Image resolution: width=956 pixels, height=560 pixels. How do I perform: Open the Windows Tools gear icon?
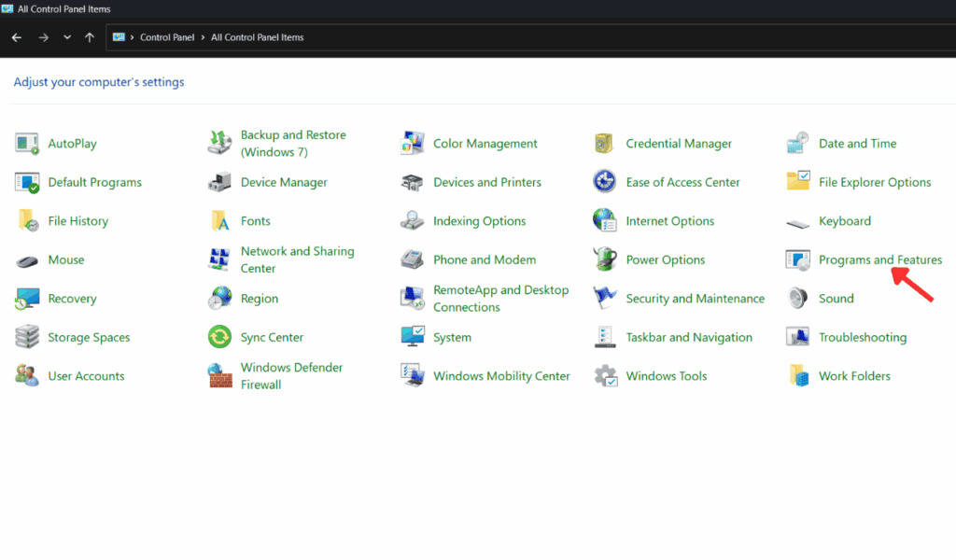tap(605, 376)
